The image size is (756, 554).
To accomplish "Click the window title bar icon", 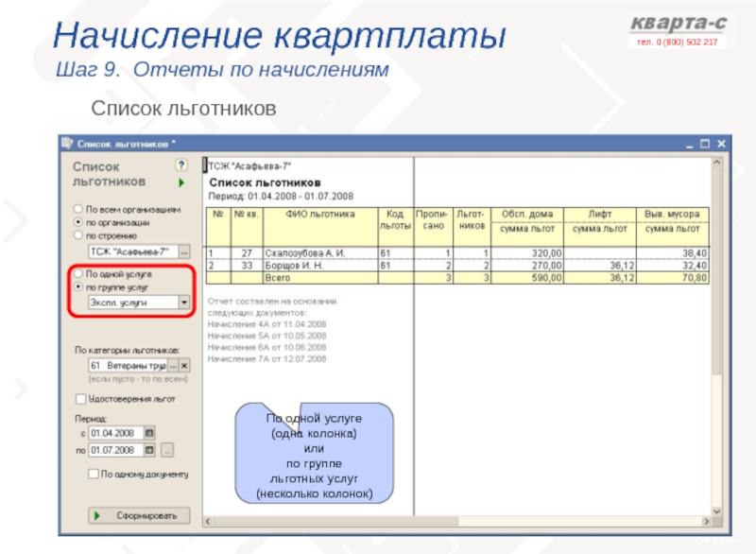I will coord(67,143).
